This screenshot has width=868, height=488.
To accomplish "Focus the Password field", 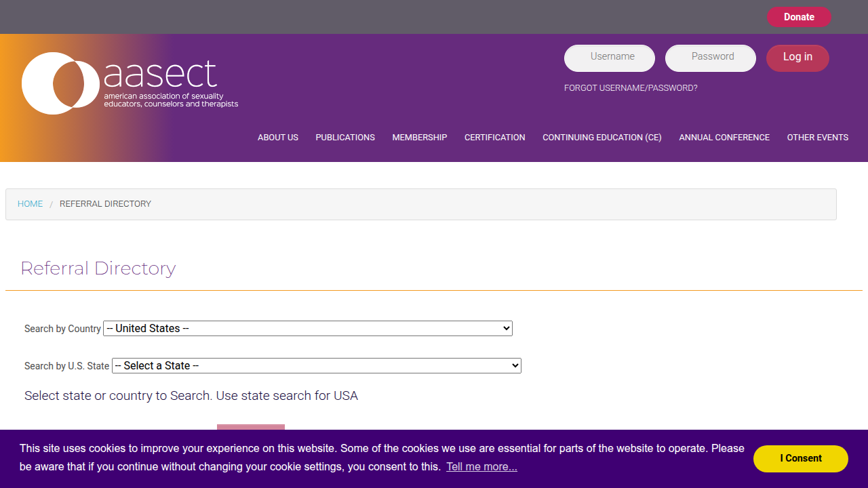I will (x=711, y=58).
